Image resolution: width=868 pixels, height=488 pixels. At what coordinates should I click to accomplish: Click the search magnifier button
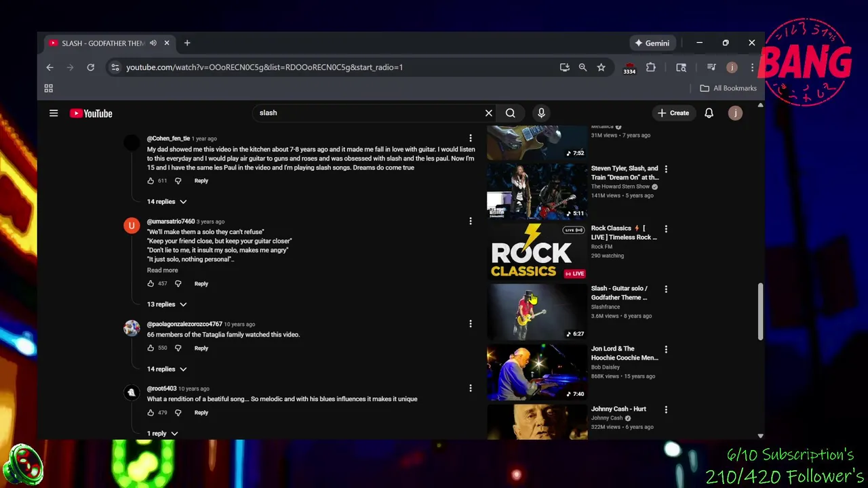(x=511, y=113)
